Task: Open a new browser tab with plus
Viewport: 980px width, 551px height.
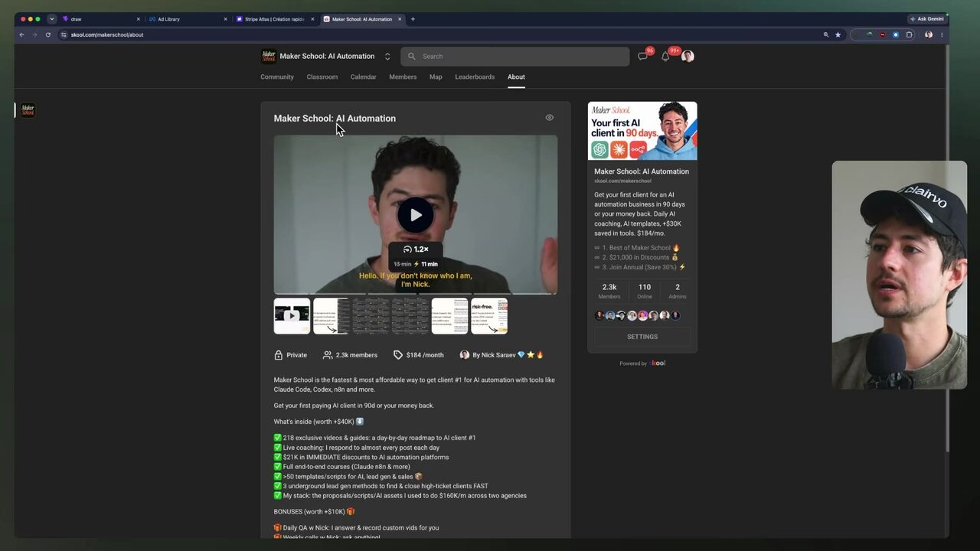Action: pyautogui.click(x=413, y=19)
